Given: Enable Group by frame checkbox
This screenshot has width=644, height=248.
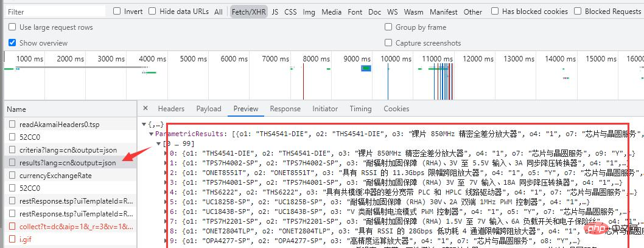Looking at the screenshot, I should (388, 27).
